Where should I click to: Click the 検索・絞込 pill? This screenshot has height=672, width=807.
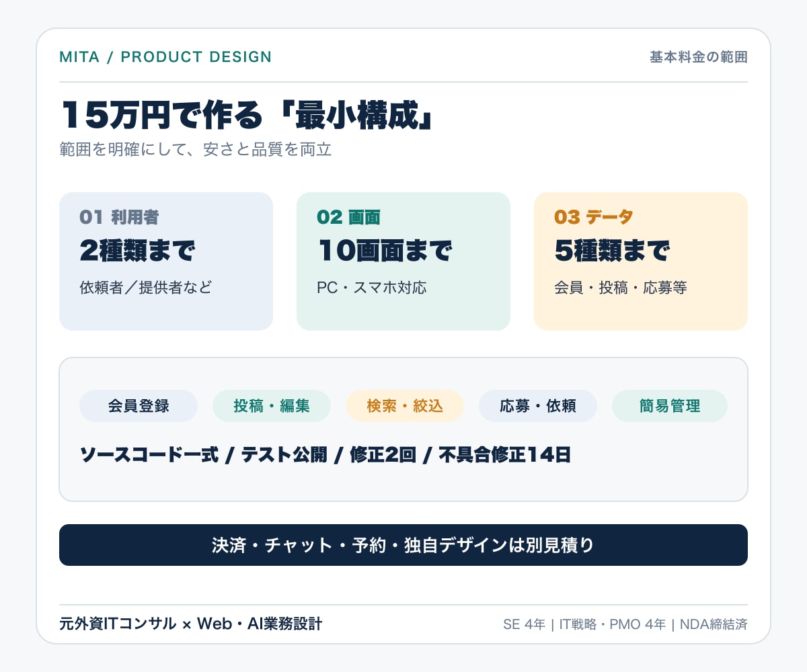tap(405, 406)
